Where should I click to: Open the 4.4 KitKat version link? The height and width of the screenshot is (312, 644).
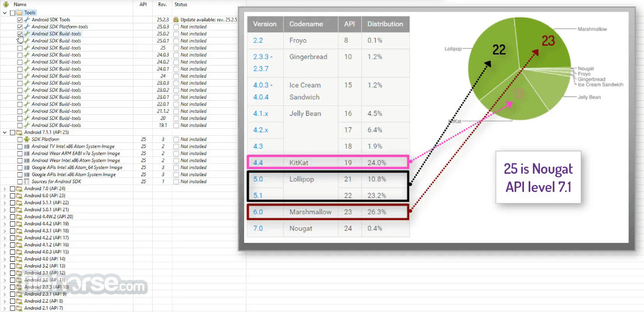[258, 163]
